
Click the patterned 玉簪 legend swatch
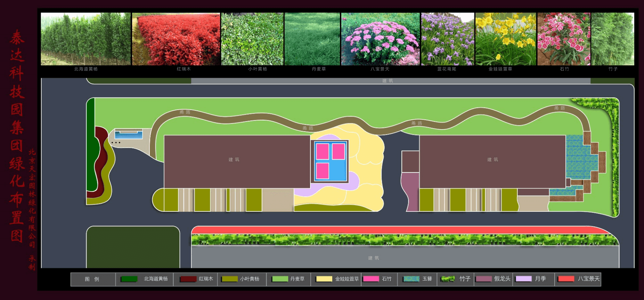(411, 279)
